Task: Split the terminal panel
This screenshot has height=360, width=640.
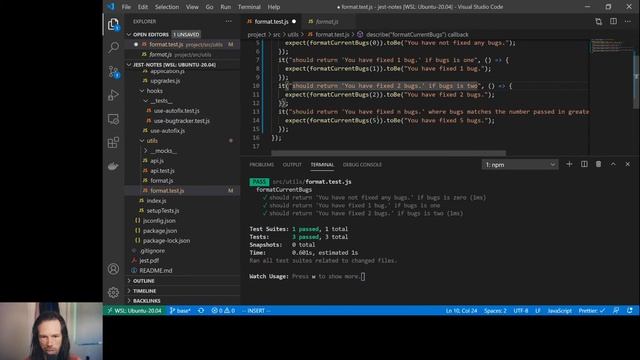Action: 584,164
